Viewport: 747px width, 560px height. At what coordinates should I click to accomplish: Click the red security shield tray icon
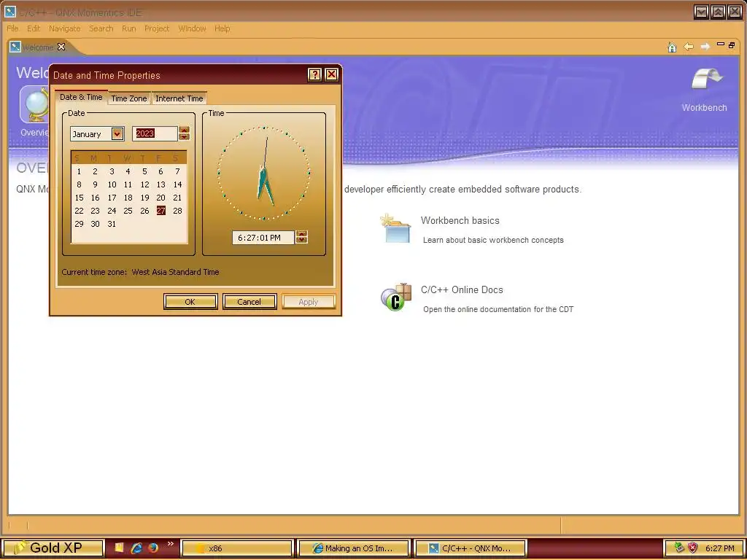click(x=692, y=548)
